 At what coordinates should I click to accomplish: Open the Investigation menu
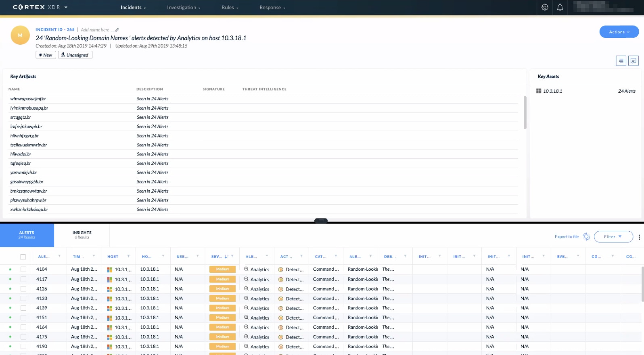pos(184,7)
